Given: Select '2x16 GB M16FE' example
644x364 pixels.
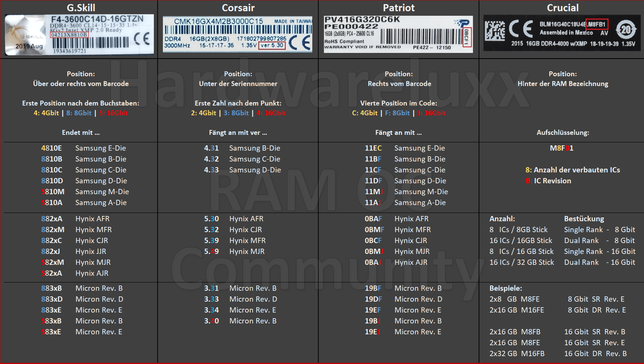Looking at the screenshot, I should pos(517,310).
